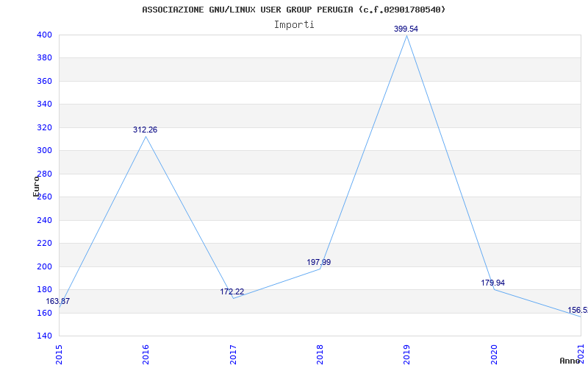Click the 2018 x-axis label
The width and height of the screenshot is (588, 368).
click(320, 355)
